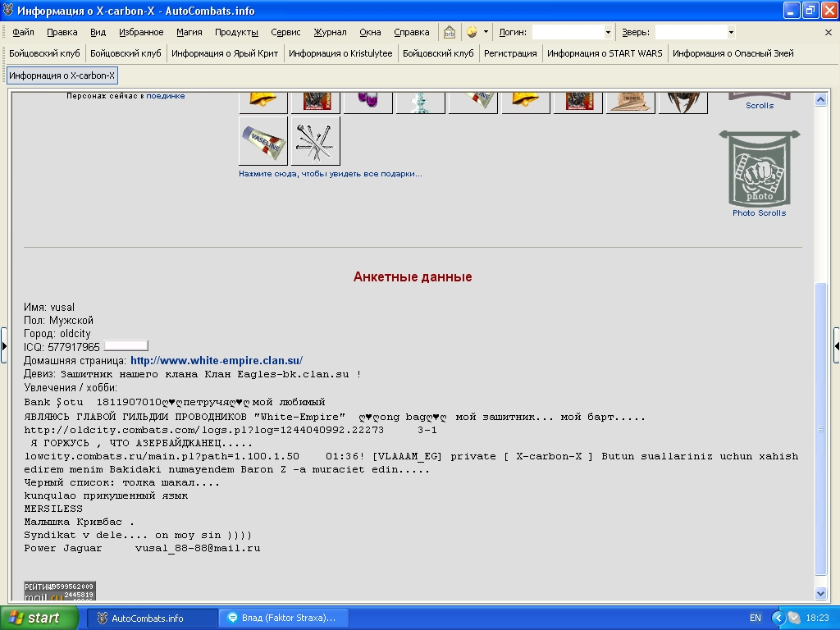
Task: Click the text Имя: vusal
Action: tap(49, 307)
